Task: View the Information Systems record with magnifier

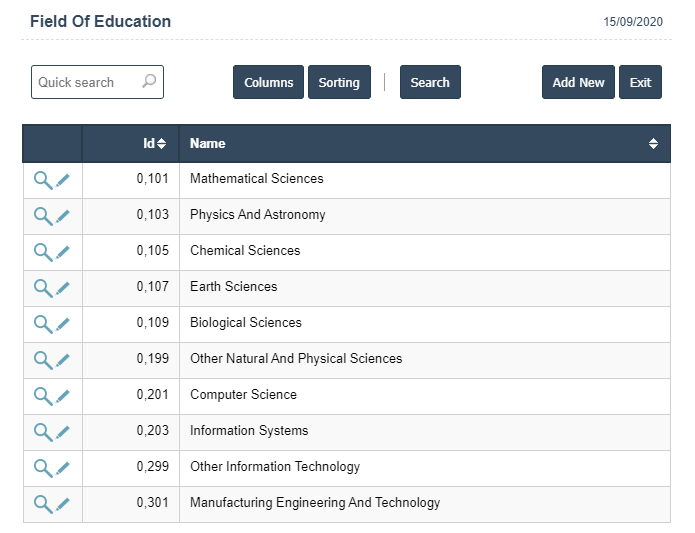Action: [x=43, y=432]
